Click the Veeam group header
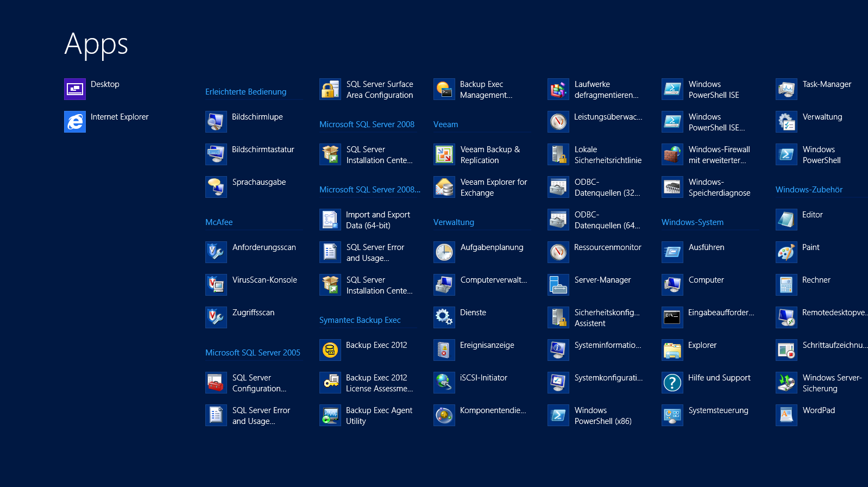The height and width of the screenshot is (487, 868). coord(445,124)
